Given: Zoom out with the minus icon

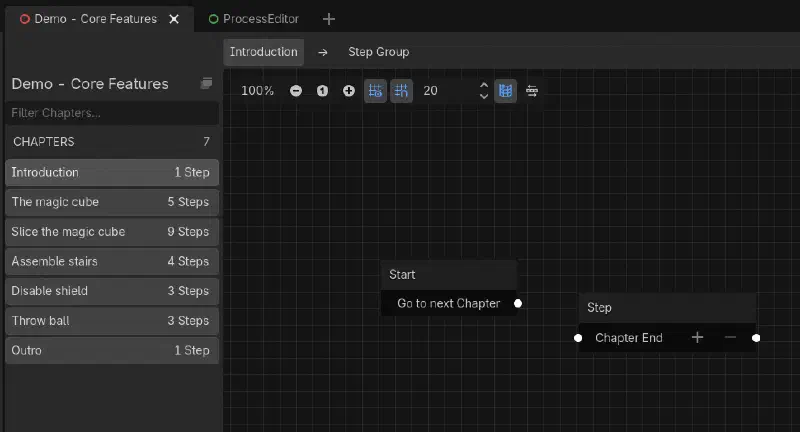Looking at the screenshot, I should [x=296, y=91].
